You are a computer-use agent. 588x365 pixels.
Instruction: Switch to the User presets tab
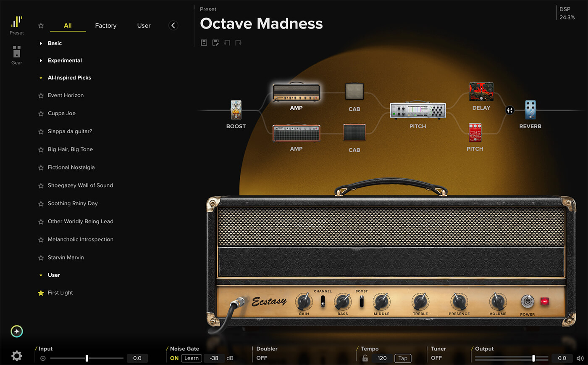[144, 26]
